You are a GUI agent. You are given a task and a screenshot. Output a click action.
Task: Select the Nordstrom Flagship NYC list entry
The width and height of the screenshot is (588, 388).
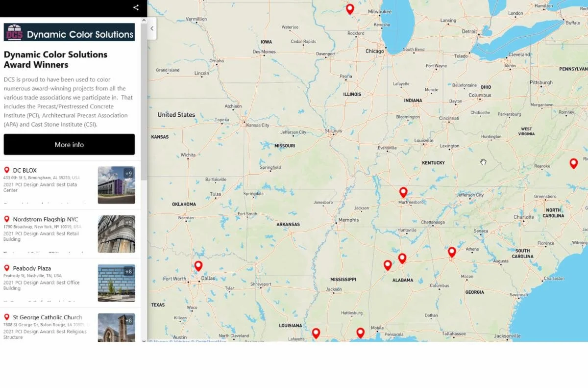pyautogui.click(x=46, y=219)
